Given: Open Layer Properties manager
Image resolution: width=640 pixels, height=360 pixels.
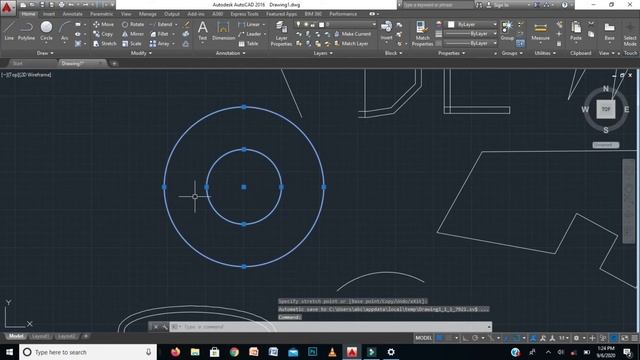Looking at the screenshot, I should point(281,34).
